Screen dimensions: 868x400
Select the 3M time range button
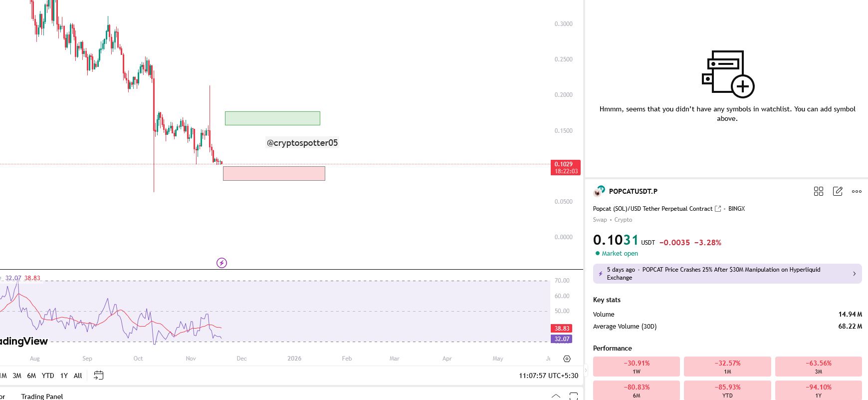[x=17, y=376]
